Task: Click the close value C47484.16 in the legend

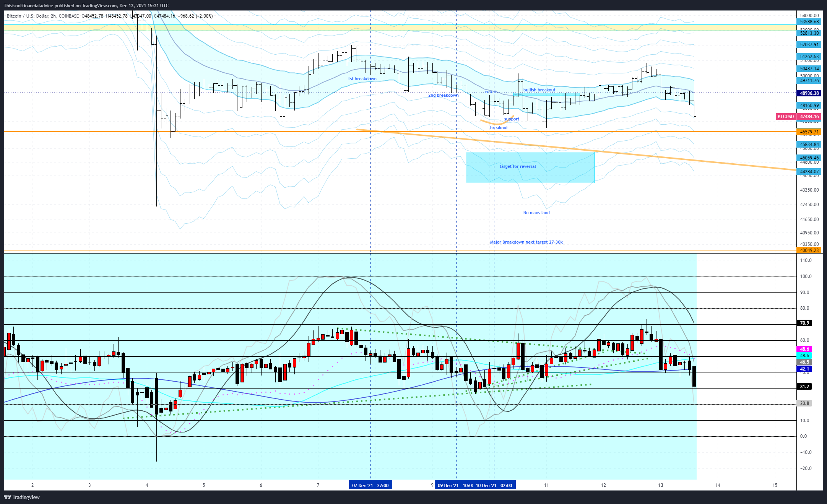Action: coord(164,16)
